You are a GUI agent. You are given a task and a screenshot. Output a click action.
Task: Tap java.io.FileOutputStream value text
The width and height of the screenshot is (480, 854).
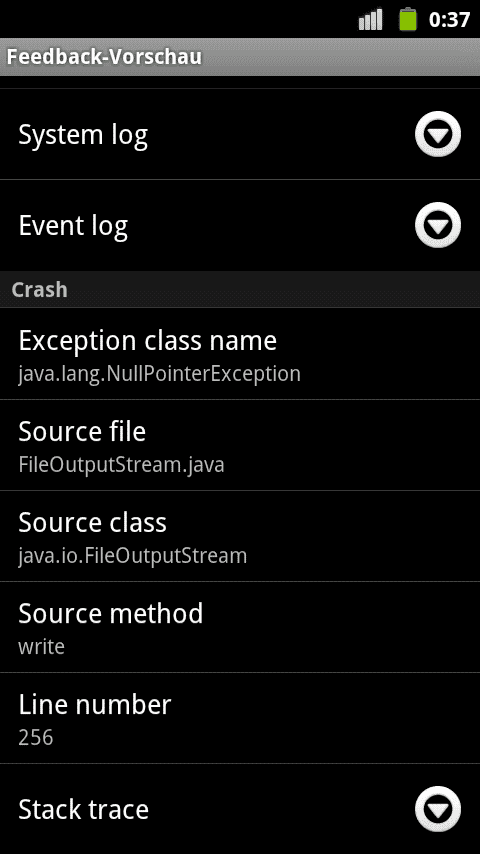click(x=132, y=556)
